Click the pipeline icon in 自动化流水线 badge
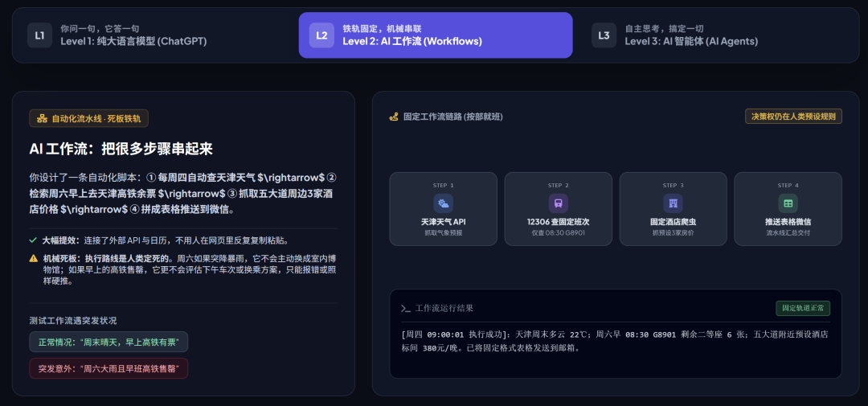 42,118
